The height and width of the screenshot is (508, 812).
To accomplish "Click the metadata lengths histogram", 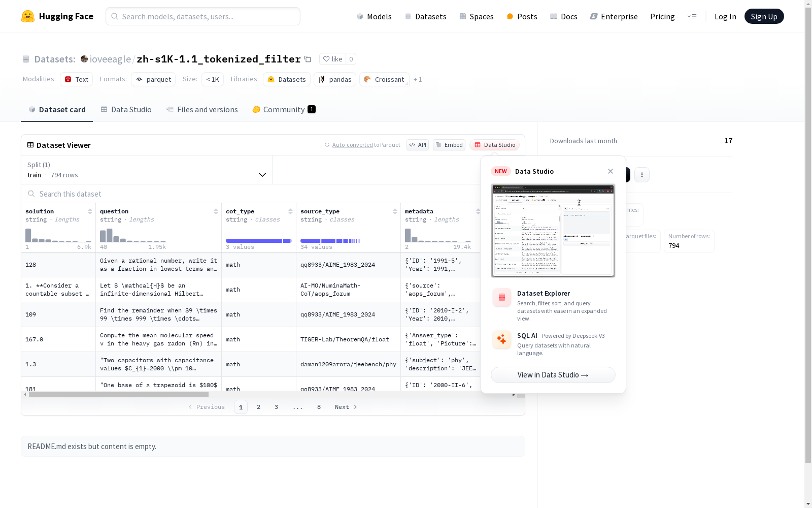I will pyautogui.click(x=438, y=235).
